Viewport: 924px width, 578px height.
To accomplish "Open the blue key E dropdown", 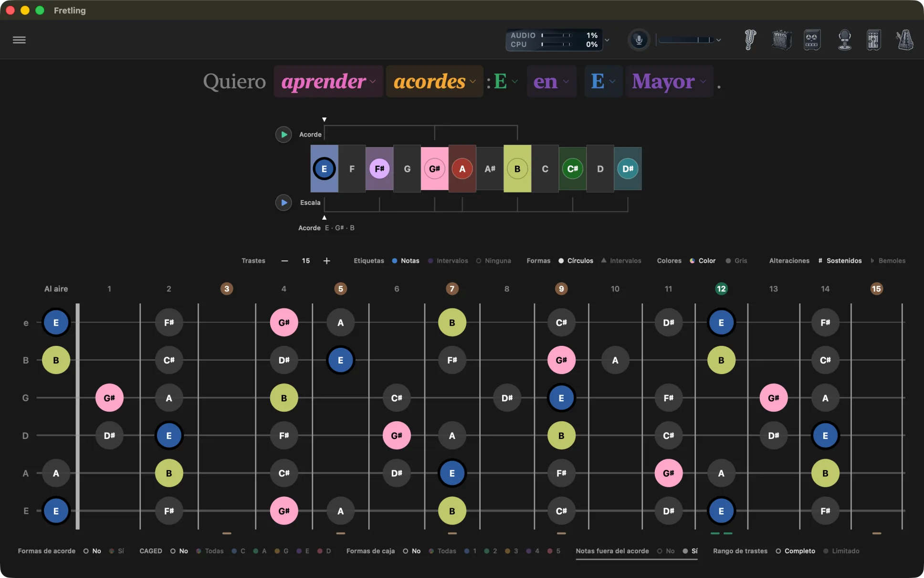I will 603,81.
